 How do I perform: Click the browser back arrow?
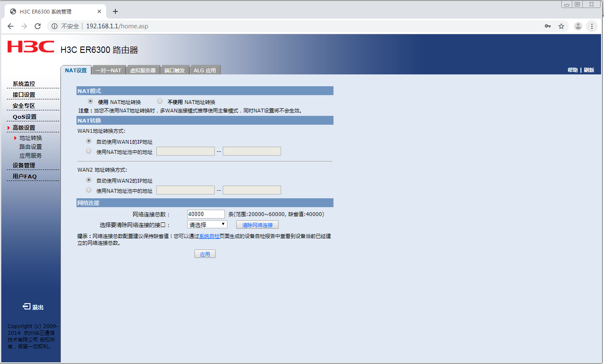[11, 26]
